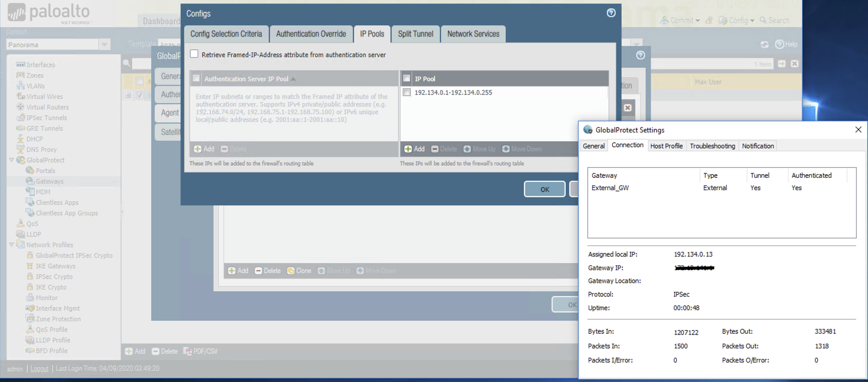Open DNS Proxy in the sidebar
This screenshot has width=868, height=382.
click(x=41, y=150)
